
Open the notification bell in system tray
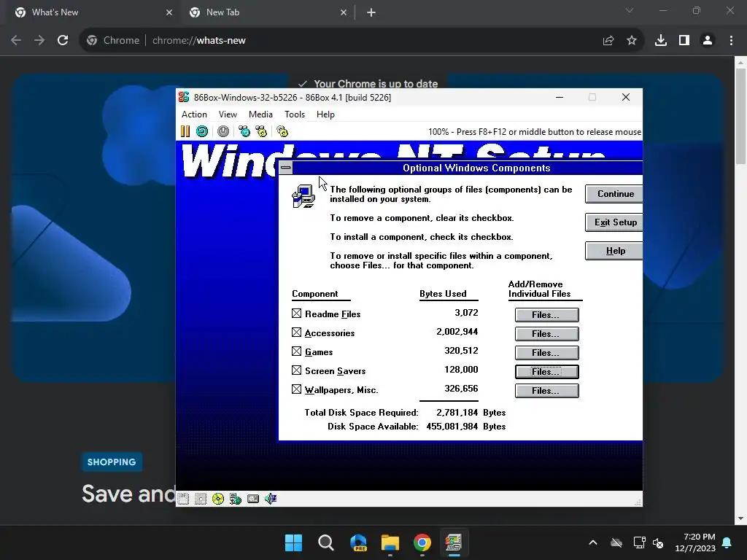pos(727,542)
